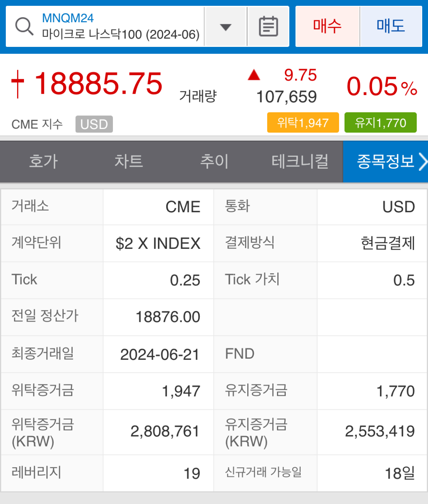The width and height of the screenshot is (428, 504).
Task: Tap the 최종거래일 row label
Action: [x=43, y=353]
